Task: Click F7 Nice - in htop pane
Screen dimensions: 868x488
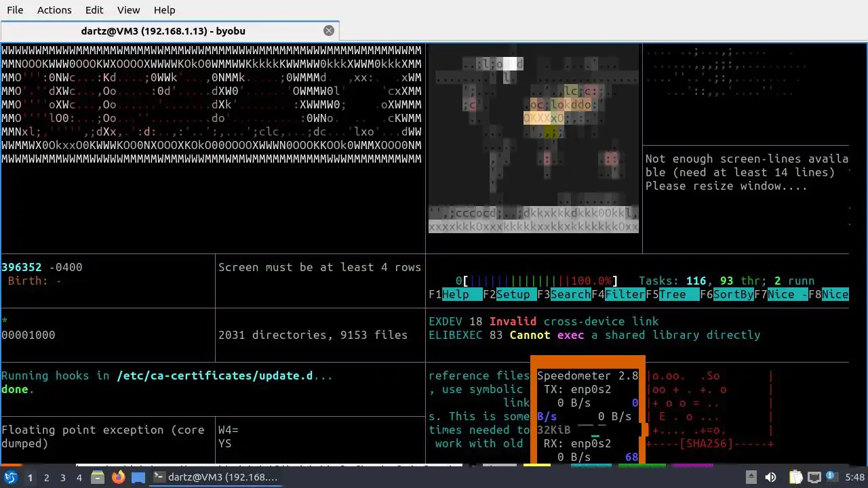Action: (781, 294)
